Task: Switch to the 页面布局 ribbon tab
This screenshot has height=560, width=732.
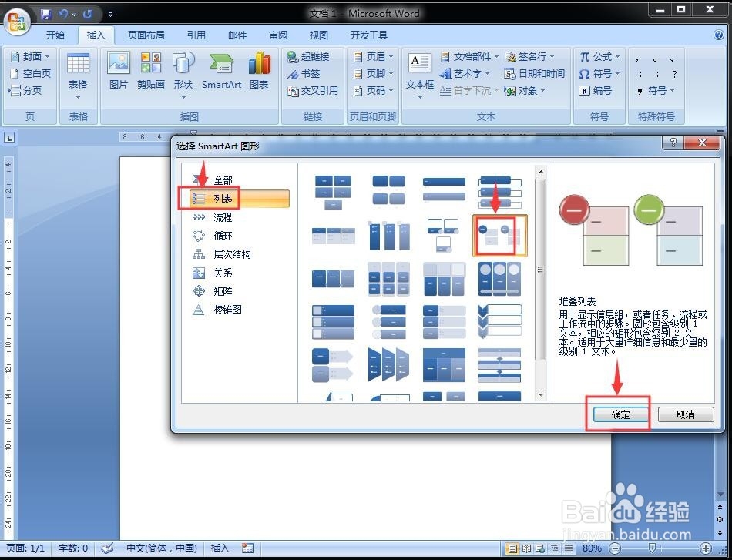Action: click(147, 34)
